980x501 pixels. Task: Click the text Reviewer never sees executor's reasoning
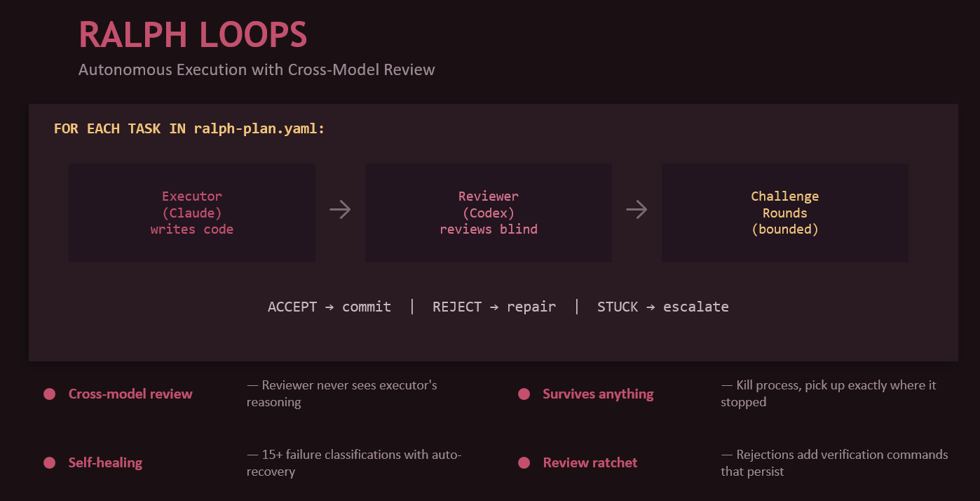pos(342,394)
